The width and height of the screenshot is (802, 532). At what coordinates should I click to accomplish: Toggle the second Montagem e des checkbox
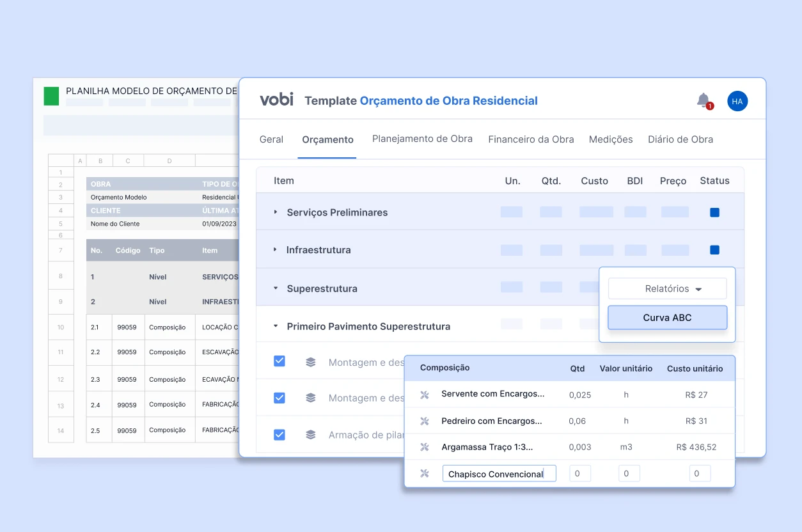(279, 398)
